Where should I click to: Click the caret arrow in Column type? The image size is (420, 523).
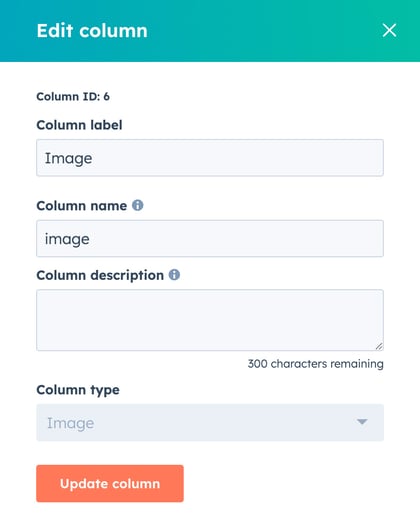(x=362, y=422)
